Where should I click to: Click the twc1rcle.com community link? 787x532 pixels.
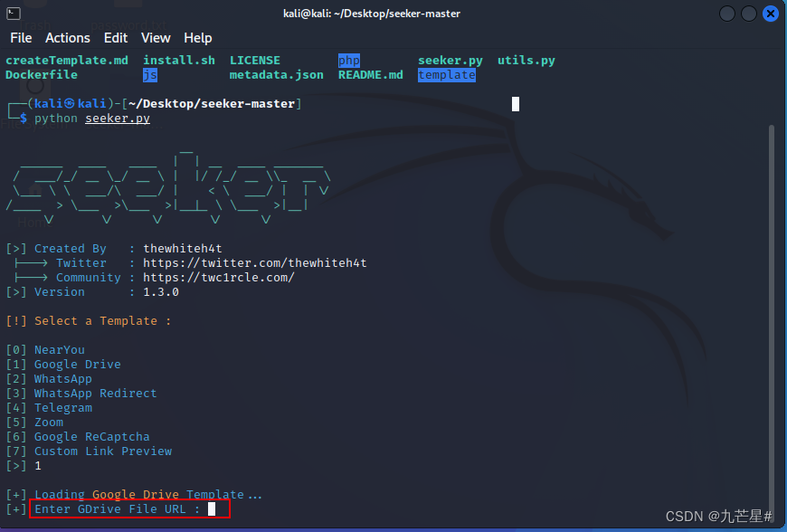click(x=219, y=278)
